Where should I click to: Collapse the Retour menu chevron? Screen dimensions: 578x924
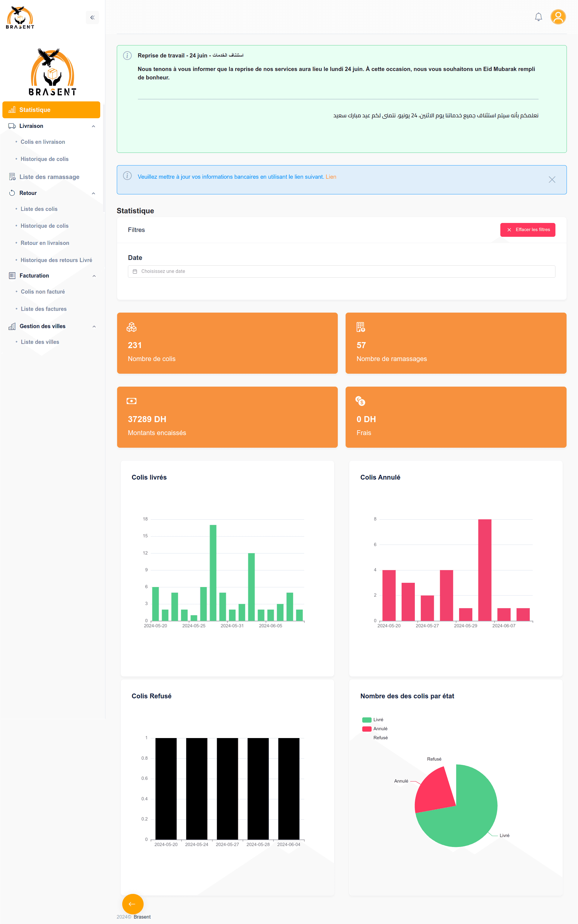[93, 193]
